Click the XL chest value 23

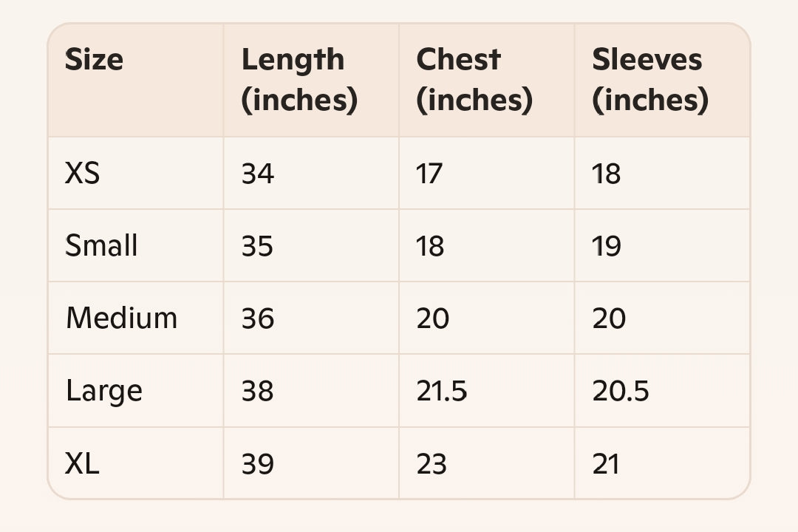432,464
